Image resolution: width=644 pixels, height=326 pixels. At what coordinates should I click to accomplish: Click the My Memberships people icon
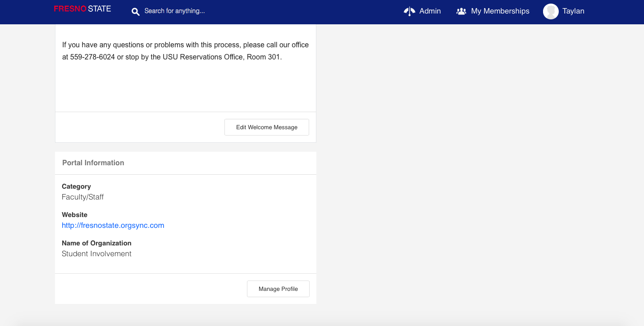pos(461,11)
